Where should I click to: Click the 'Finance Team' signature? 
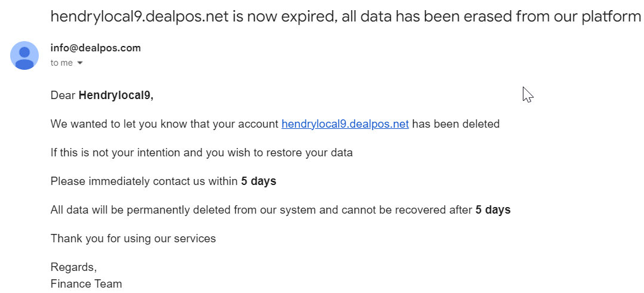[x=87, y=283]
